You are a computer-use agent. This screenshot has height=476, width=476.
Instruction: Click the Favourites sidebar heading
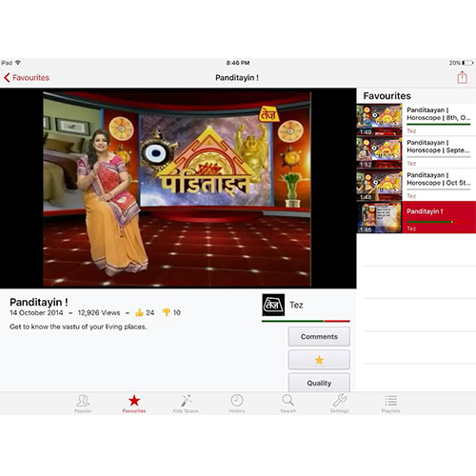coord(387,96)
